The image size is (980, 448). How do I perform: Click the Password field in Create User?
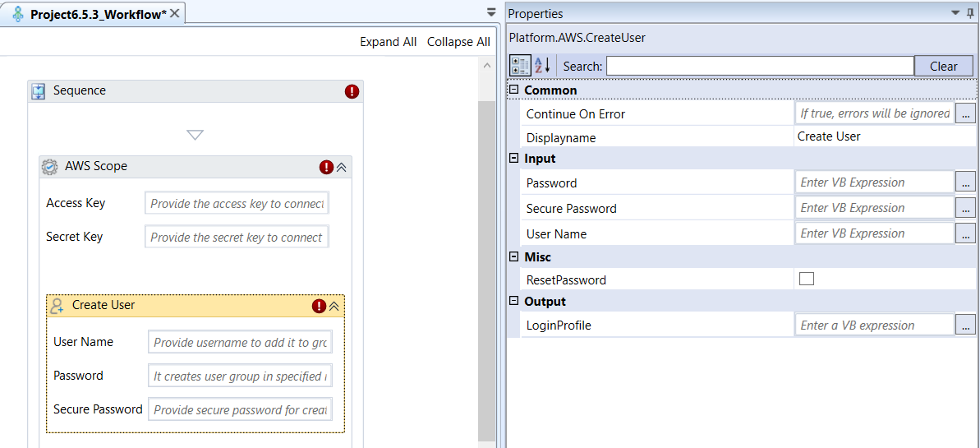[240, 376]
